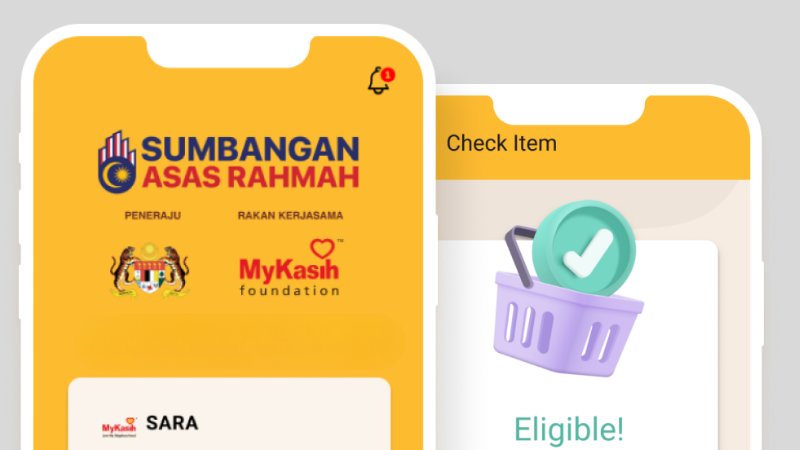800x450 pixels.
Task: Click the green checkmark coin icon
Action: coord(584,248)
